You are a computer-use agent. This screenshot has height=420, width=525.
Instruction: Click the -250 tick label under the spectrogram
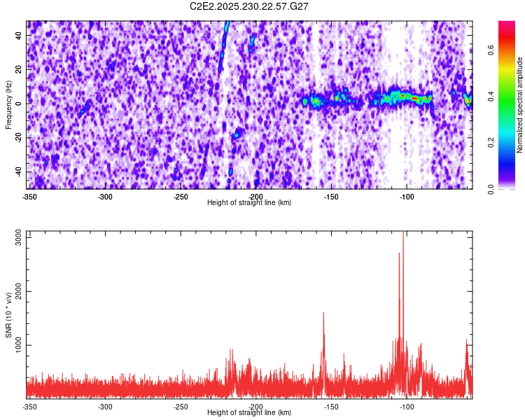click(181, 197)
